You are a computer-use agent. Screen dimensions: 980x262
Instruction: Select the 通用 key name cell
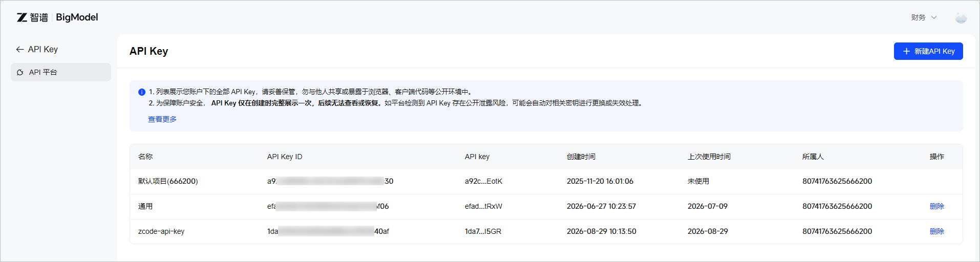[145, 206]
